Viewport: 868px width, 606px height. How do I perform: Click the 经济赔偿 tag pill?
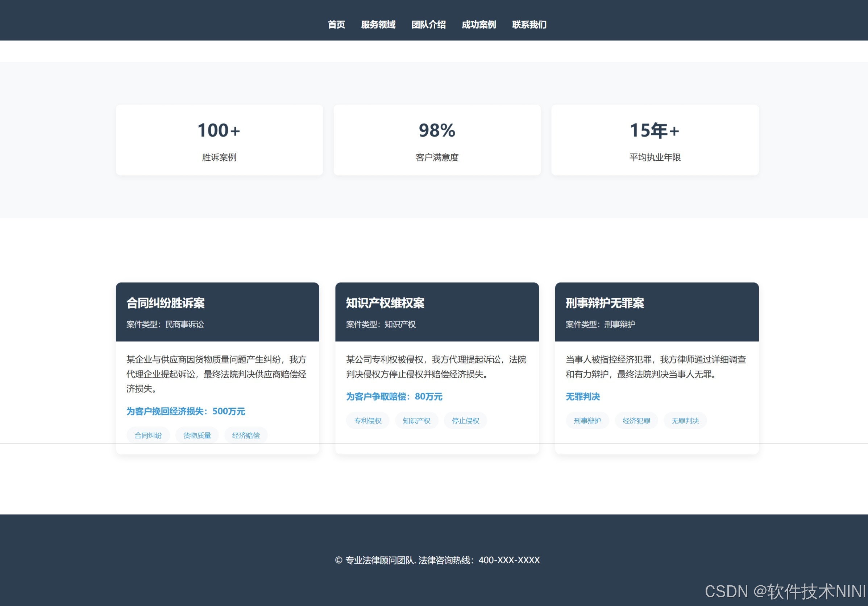pyautogui.click(x=246, y=436)
